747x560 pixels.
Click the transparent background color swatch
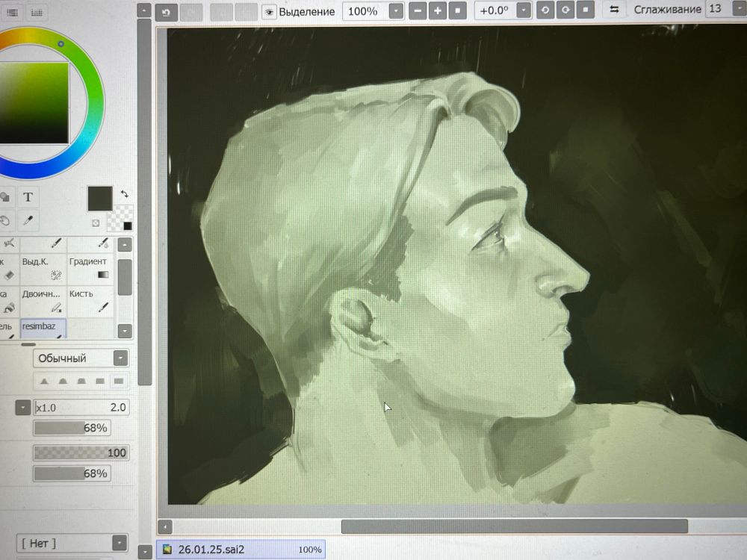click(x=120, y=218)
